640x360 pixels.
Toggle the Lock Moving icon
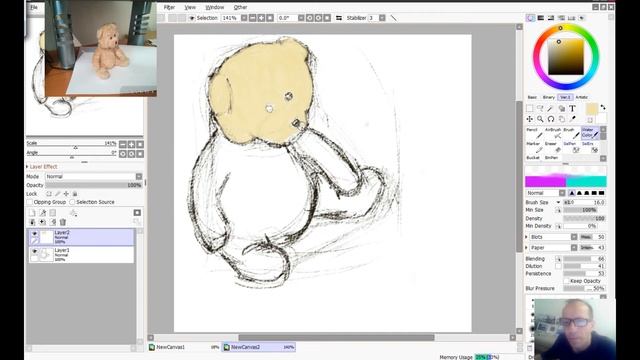click(66, 194)
